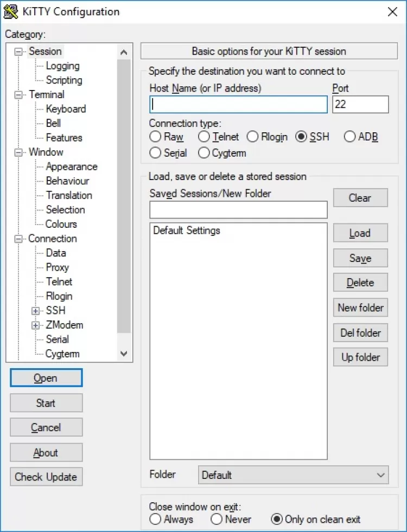Open the Behaviour category
Viewport: 407px width, 532px height.
[x=67, y=181]
